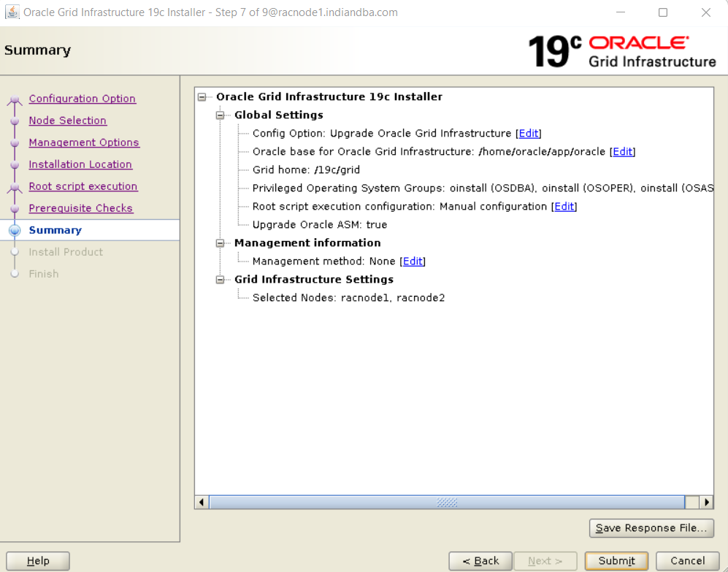
Task: Click the Submit button
Action: (x=616, y=561)
